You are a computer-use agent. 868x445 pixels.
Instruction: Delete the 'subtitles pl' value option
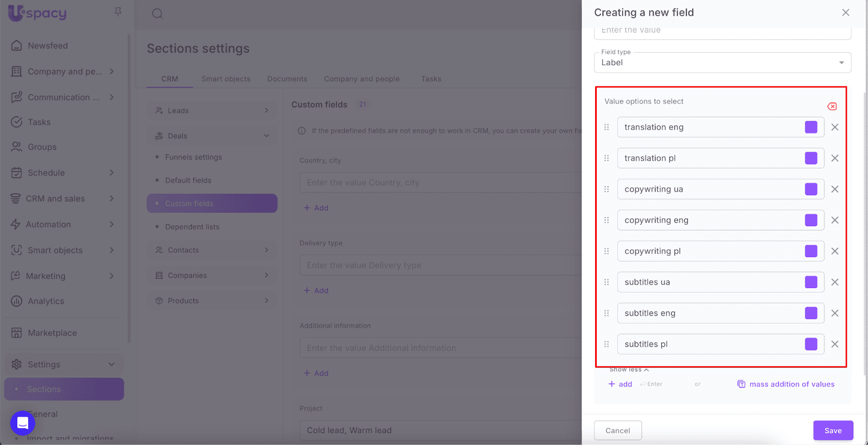[835, 344]
